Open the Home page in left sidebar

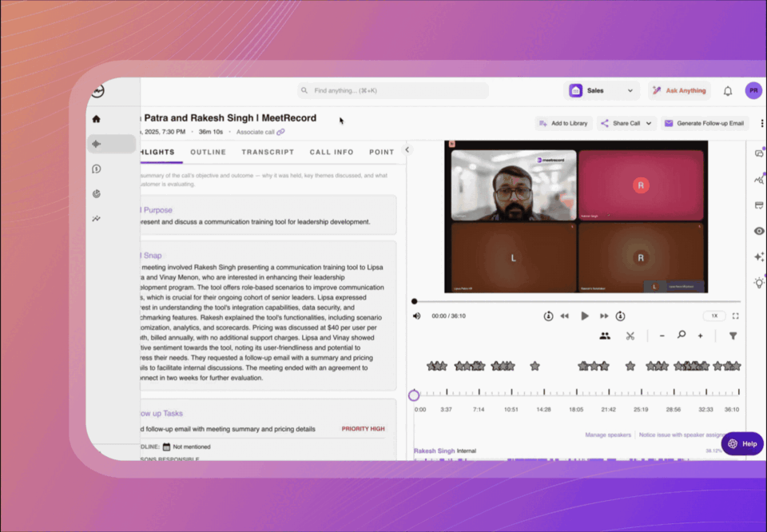pyautogui.click(x=97, y=119)
